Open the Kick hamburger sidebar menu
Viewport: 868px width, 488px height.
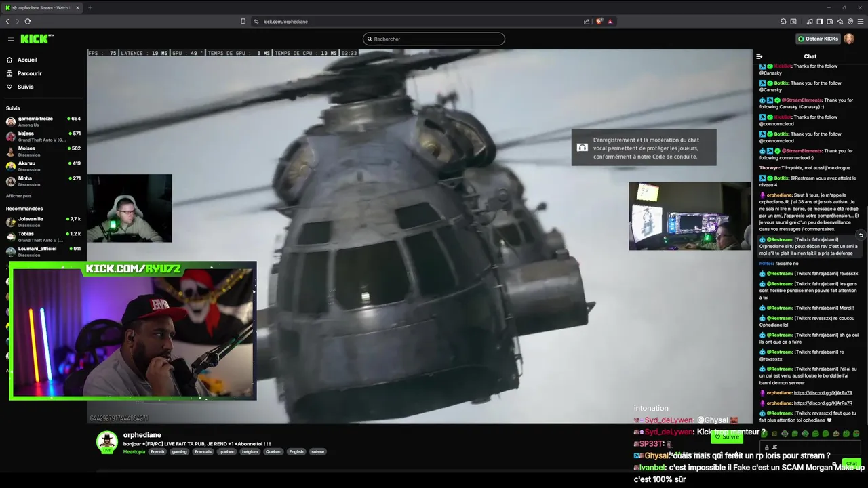coord(10,39)
